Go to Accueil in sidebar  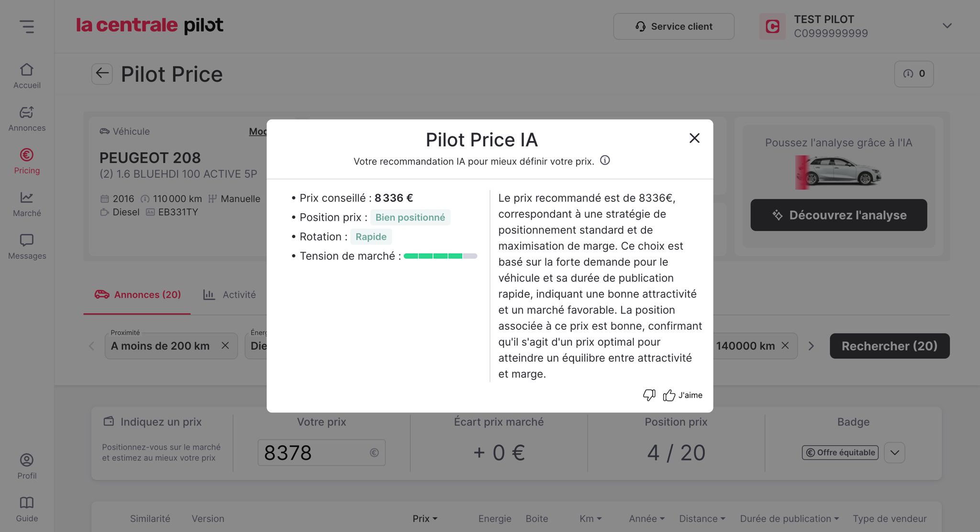point(27,76)
